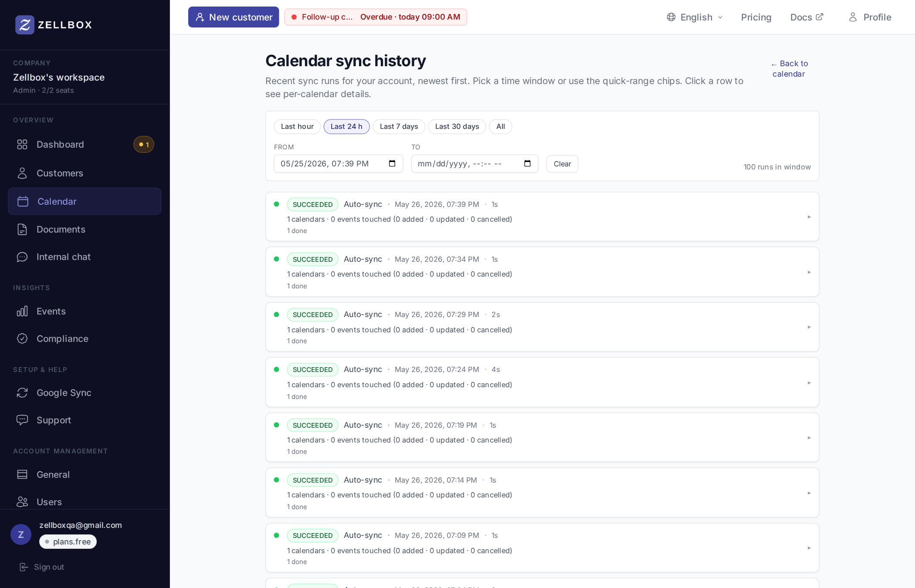Select the Last 30 days chip
Screen dimensions: 915x588
click(457, 127)
